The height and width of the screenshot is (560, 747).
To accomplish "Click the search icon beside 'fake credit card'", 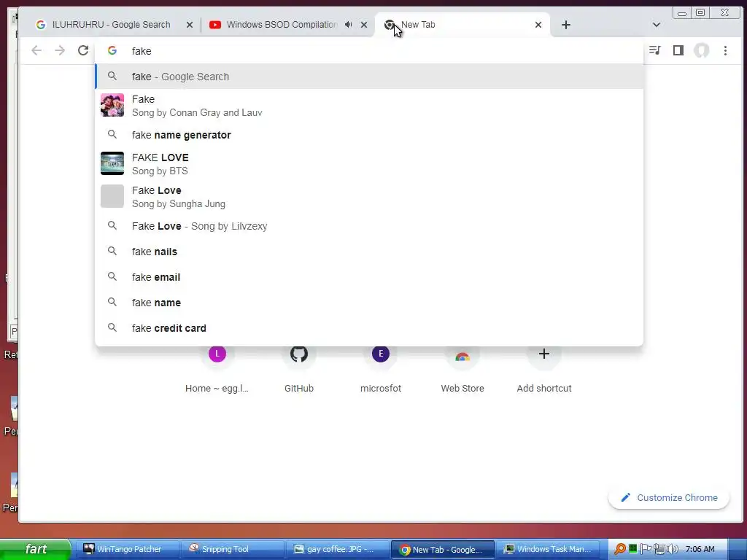I will pos(112,327).
